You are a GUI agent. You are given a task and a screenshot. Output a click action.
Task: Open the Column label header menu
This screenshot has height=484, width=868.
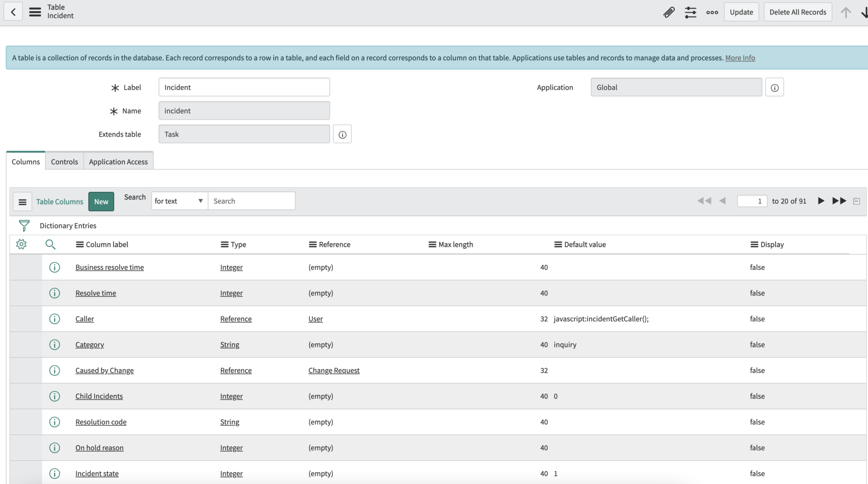pyautogui.click(x=79, y=244)
